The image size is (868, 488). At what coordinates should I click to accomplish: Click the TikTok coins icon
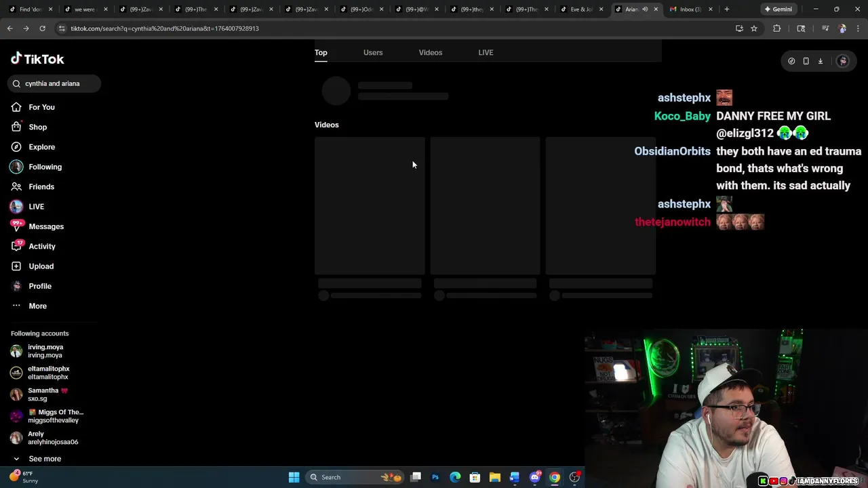[x=791, y=61]
